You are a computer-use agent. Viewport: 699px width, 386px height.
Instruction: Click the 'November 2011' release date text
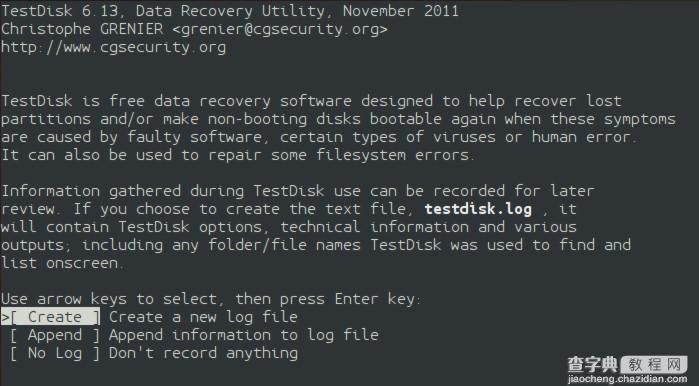point(401,11)
